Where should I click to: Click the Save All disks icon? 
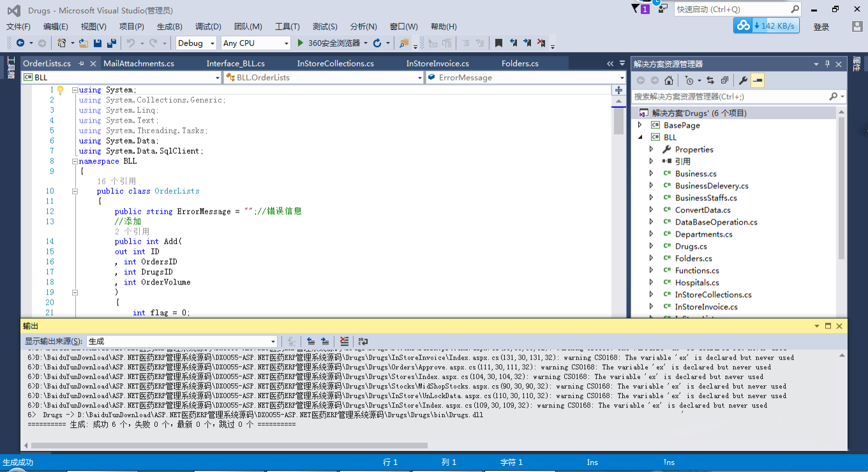112,43
